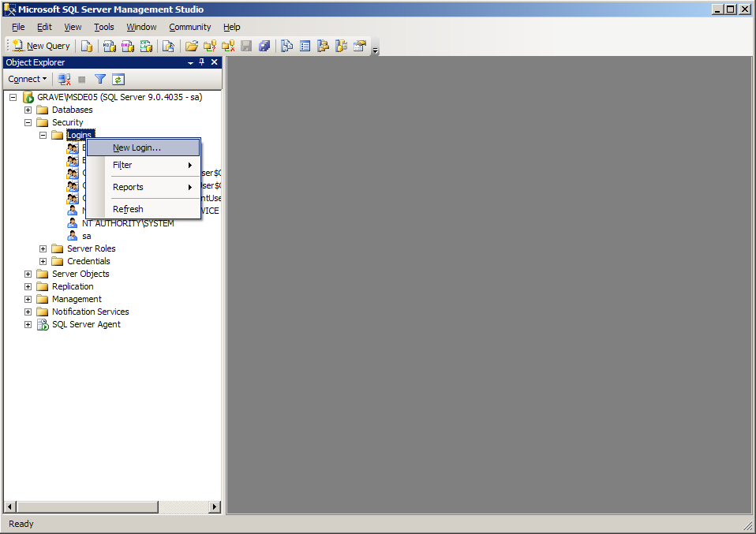This screenshot has height=534, width=756.
Task: Expand the Server Roles folder
Action: click(x=43, y=248)
